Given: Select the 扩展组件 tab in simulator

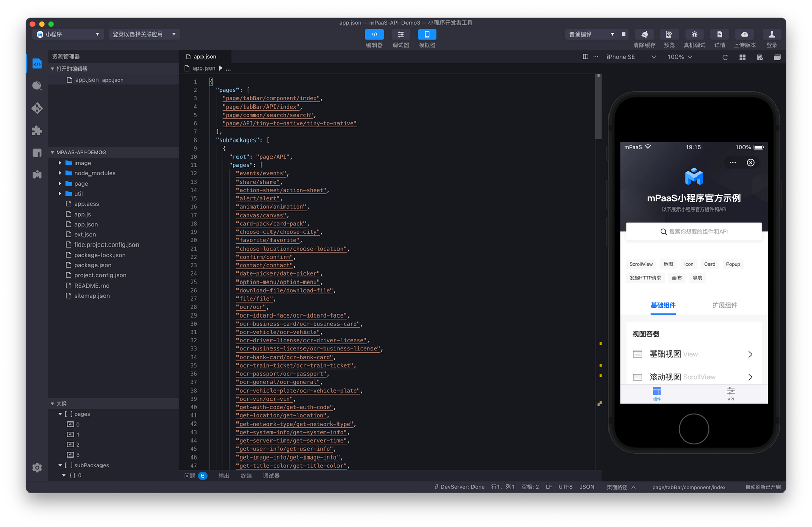Looking at the screenshot, I should (725, 305).
